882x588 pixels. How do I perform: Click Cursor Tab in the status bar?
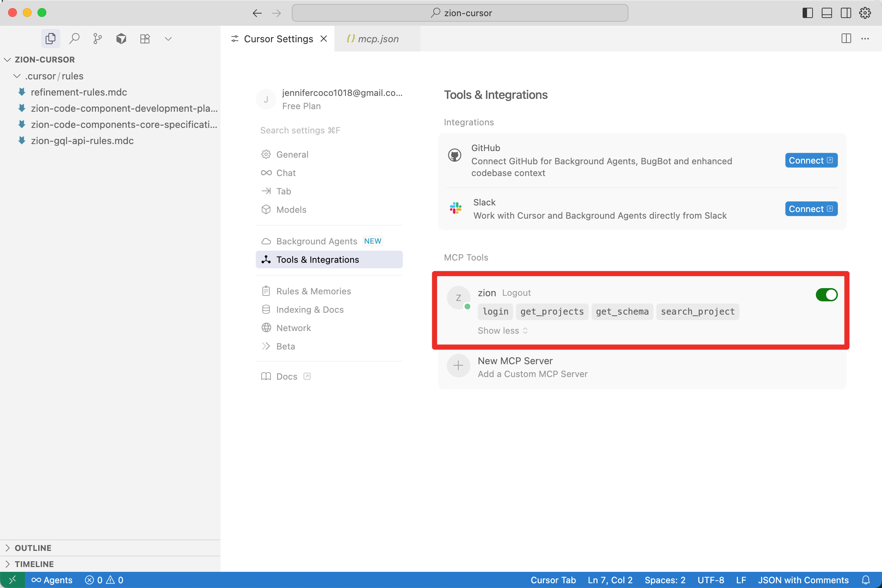click(x=553, y=580)
